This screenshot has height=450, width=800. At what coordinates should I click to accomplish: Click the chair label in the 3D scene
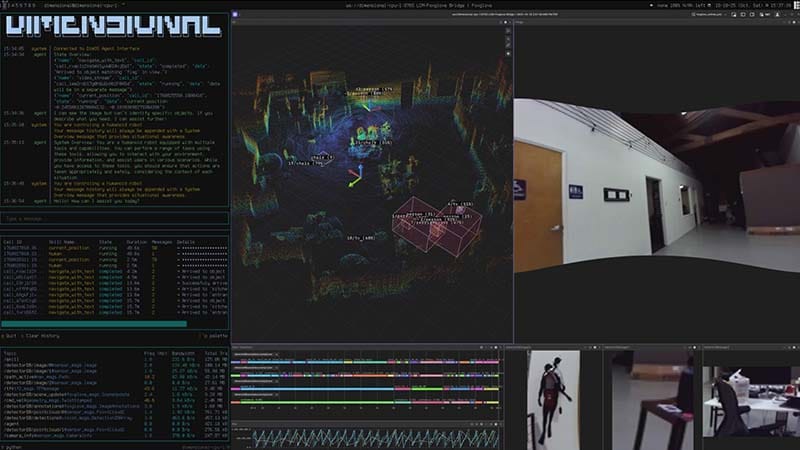322,157
